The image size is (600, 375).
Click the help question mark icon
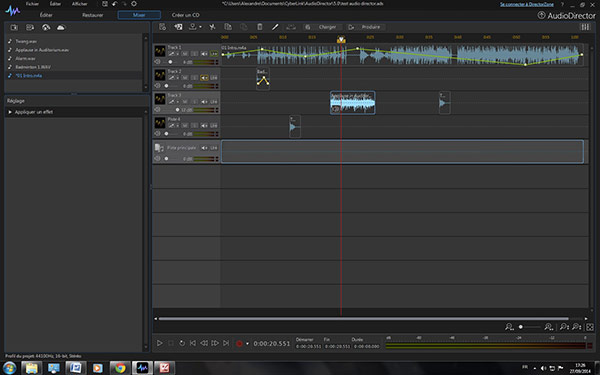(x=562, y=5)
